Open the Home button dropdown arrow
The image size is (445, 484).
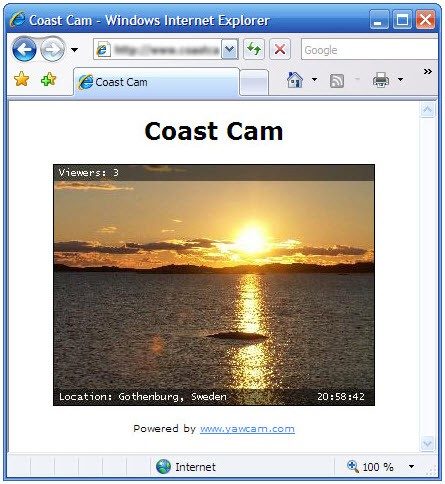click(x=314, y=80)
